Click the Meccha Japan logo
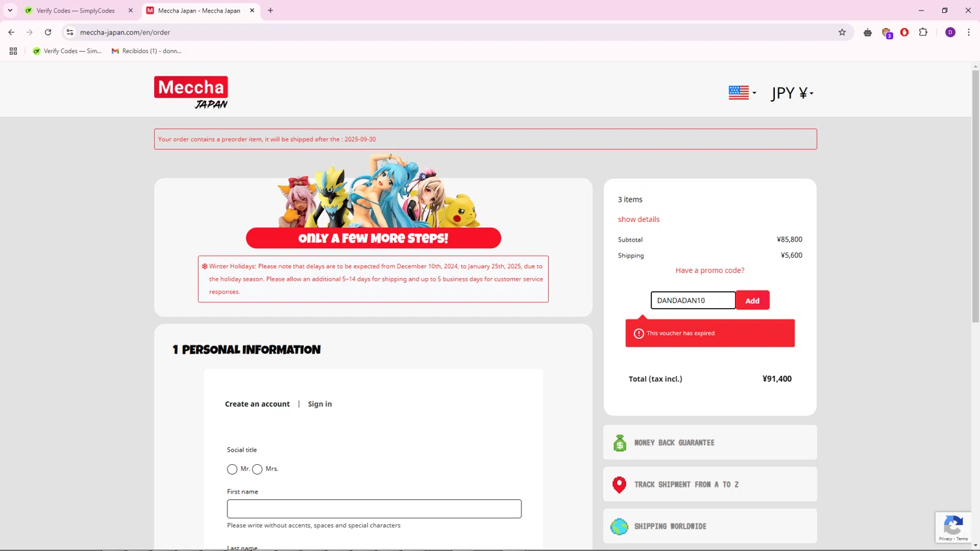The image size is (980, 551). (191, 93)
